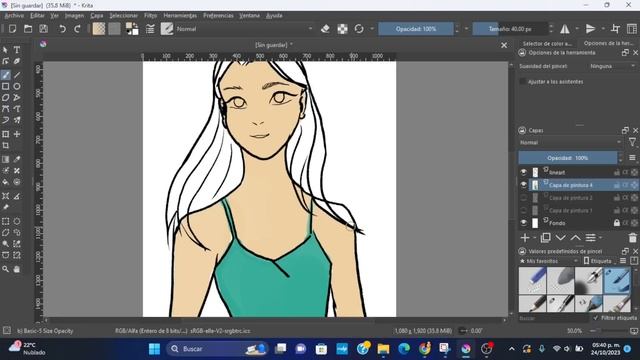Select the Freehand Brush tool

6,75
